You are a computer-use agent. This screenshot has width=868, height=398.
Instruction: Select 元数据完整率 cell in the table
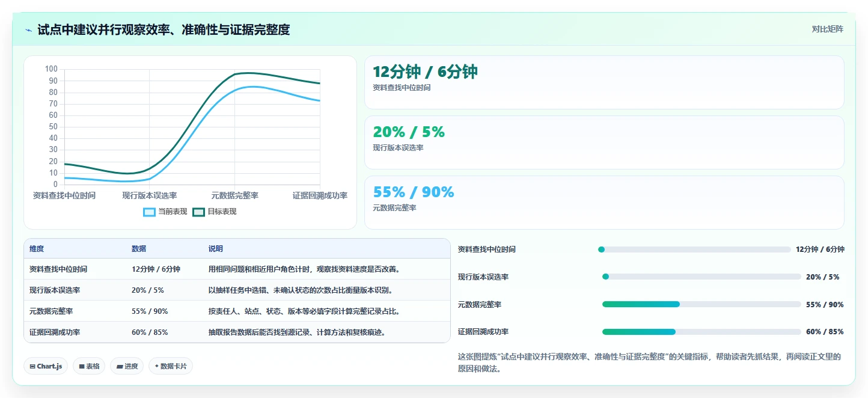pos(51,311)
